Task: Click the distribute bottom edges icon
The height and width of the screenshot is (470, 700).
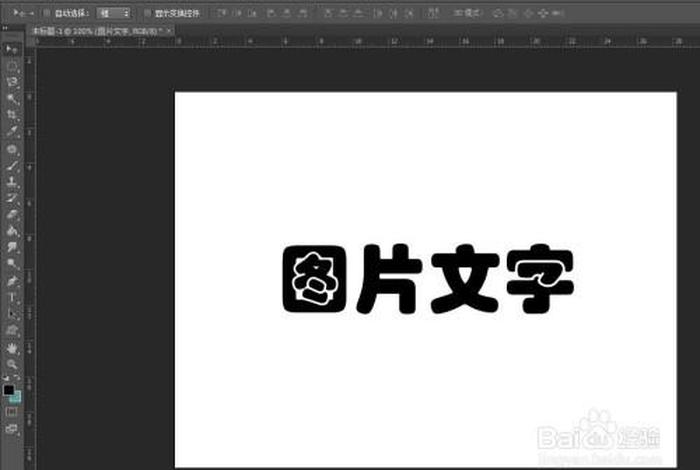Action: (359, 13)
